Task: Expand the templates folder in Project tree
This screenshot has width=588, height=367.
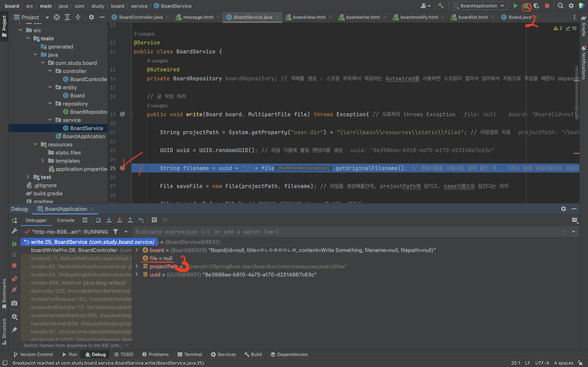Action: (x=42, y=161)
